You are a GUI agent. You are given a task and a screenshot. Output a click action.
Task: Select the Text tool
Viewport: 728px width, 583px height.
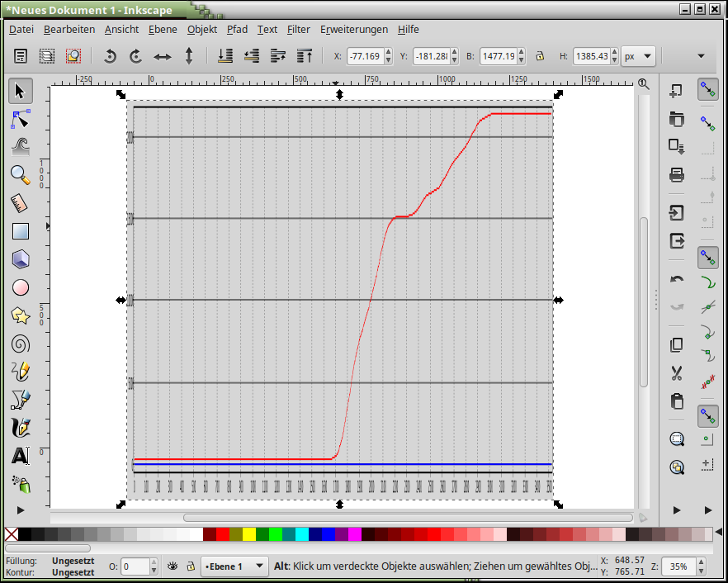coord(21,456)
